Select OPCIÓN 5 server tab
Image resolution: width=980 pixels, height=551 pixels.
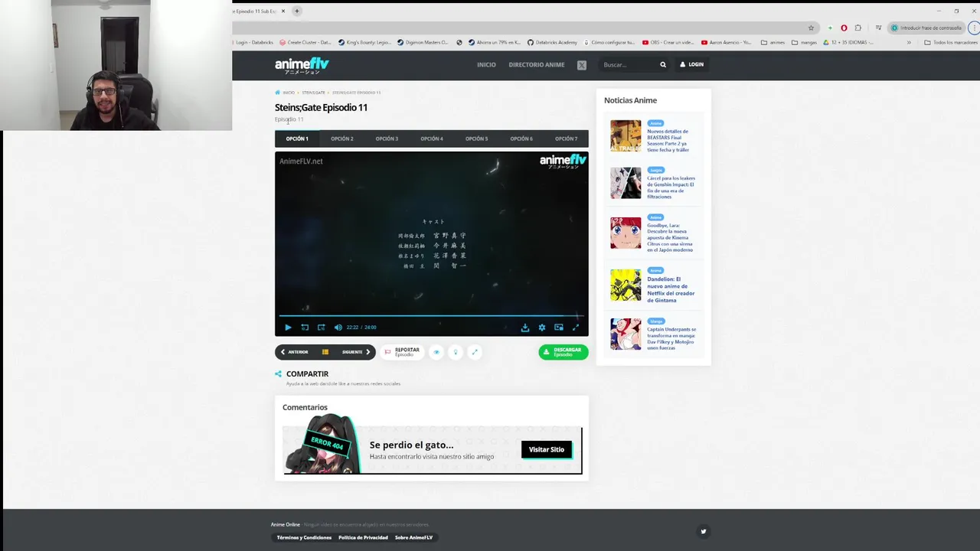[x=476, y=139]
